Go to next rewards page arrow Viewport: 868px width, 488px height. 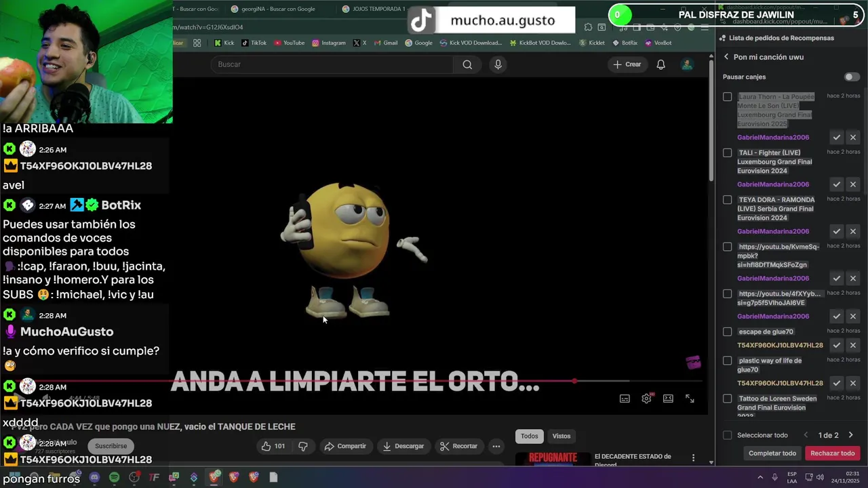pyautogui.click(x=850, y=435)
